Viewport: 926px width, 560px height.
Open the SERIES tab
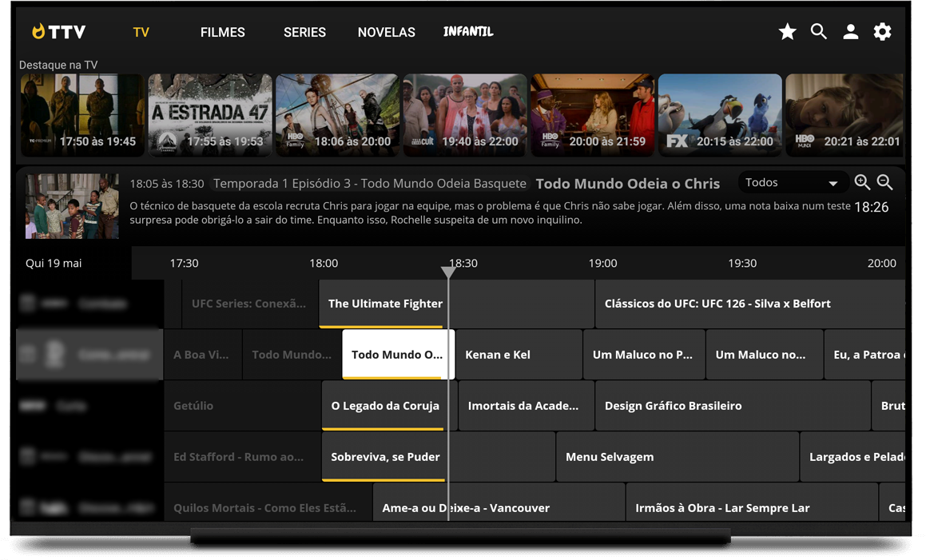point(304,33)
